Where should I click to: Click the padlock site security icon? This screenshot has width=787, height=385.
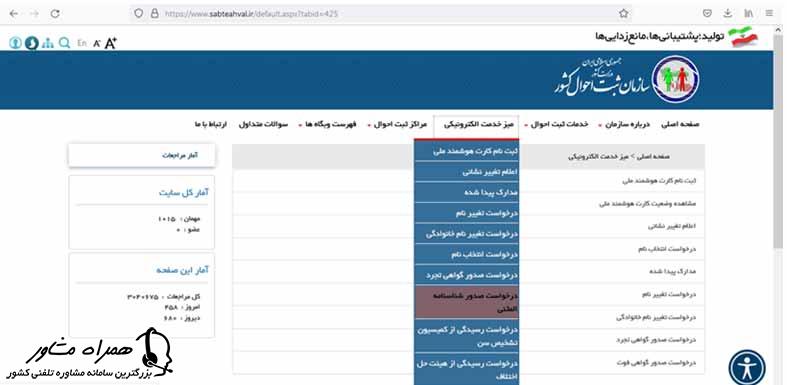[x=155, y=14]
